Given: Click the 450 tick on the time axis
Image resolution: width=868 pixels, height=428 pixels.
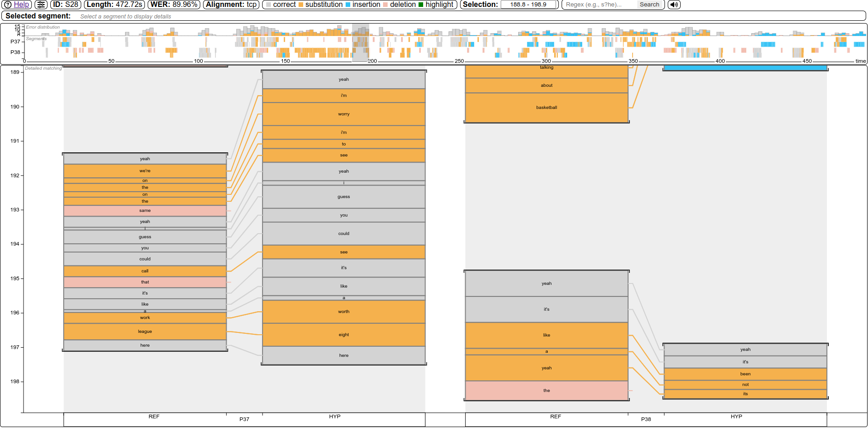Looking at the screenshot, I should click(807, 61).
